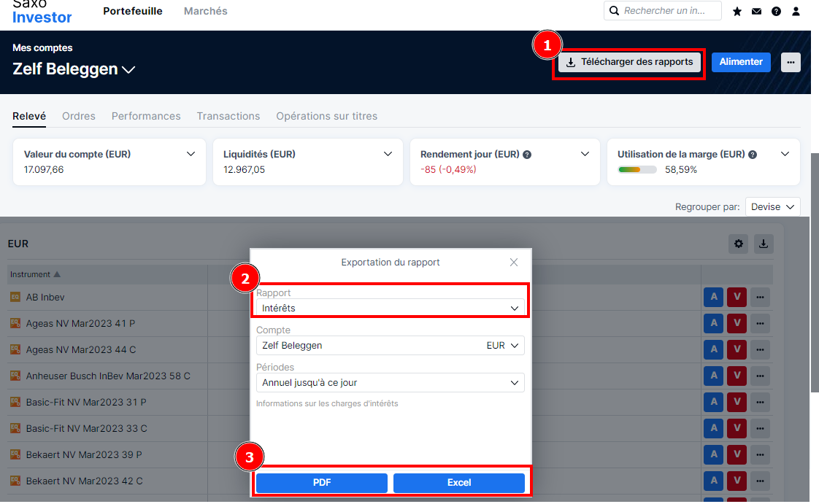Open more options for Ageas NV Mar2023 41 P
The image size is (819, 504).
coord(760,323)
